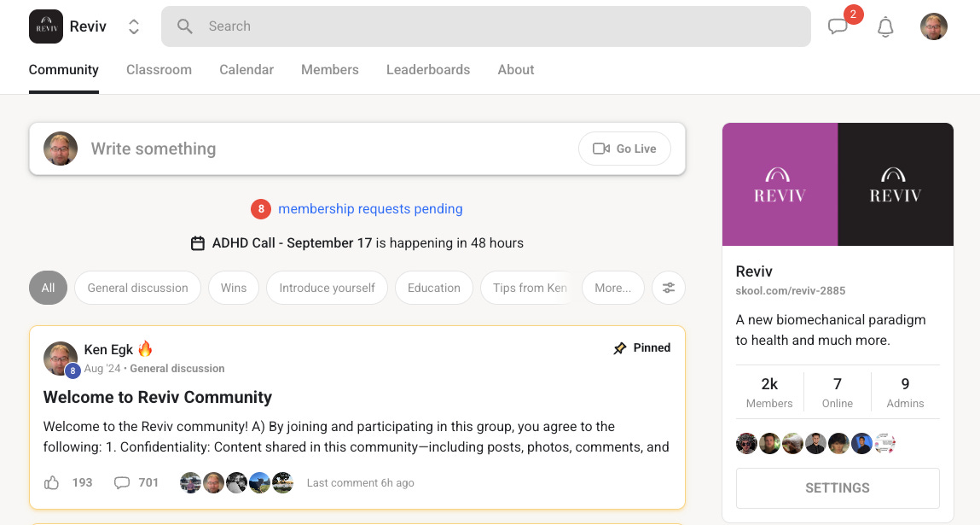Click avatar beside Write something
Image resolution: width=980 pixels, height=525 pixels.
[60, 149]
